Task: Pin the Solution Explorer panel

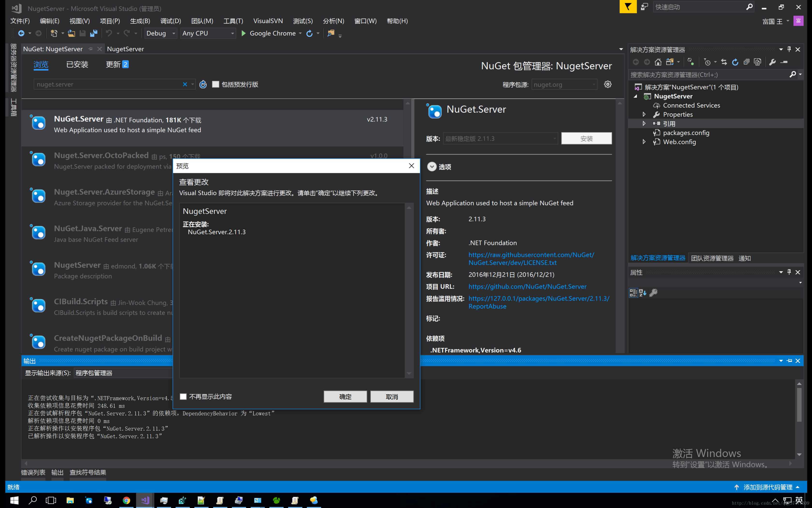Action: pos(789,49)
